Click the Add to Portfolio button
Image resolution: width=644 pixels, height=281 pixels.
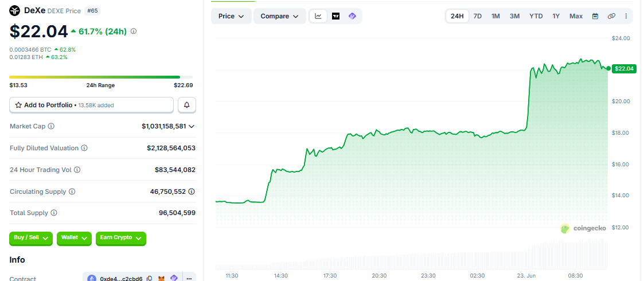pos(92,105)
